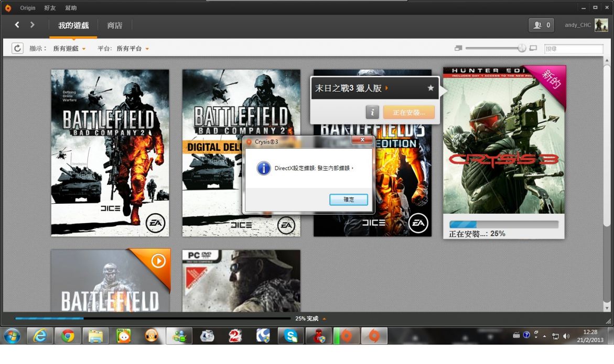Screen dimensions: 614x364
Task: Favorite Crysis 3 with the star icon
Action: click(430, 88)
